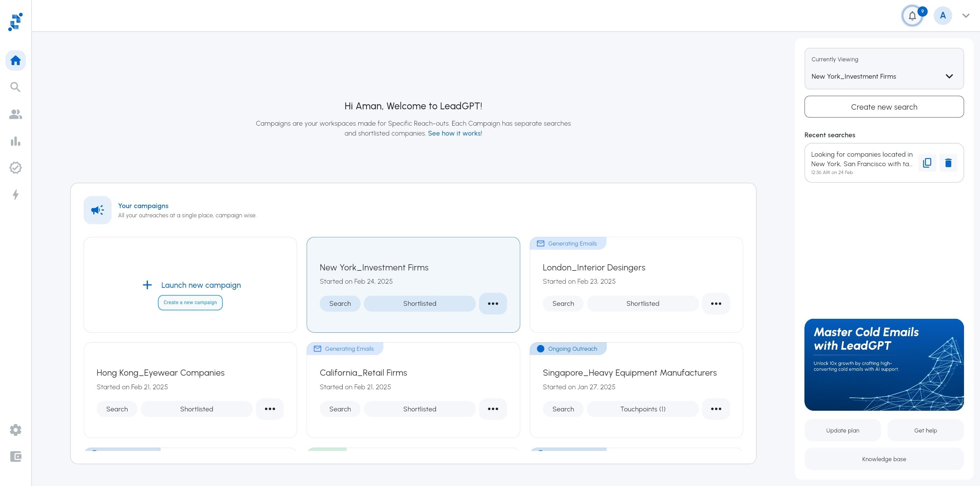Open more options for California_Retail Firms
Screen dimensions: 980x486
click(x=493, y=409)
